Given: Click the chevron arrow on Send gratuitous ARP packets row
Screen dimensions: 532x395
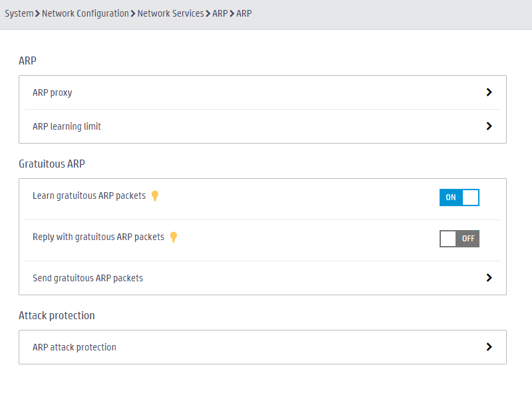Looking at the screenshot, I should click(x=489, y=278).
